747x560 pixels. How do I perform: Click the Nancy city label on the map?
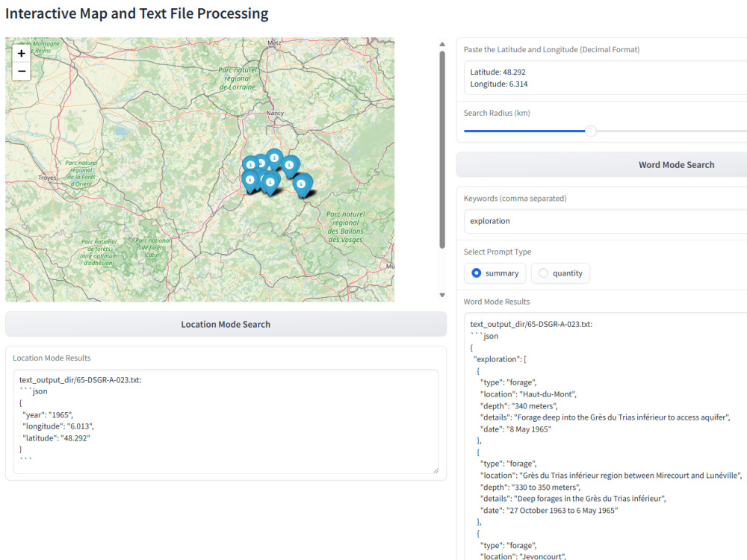pyautogui.click(x=275, y=113)
